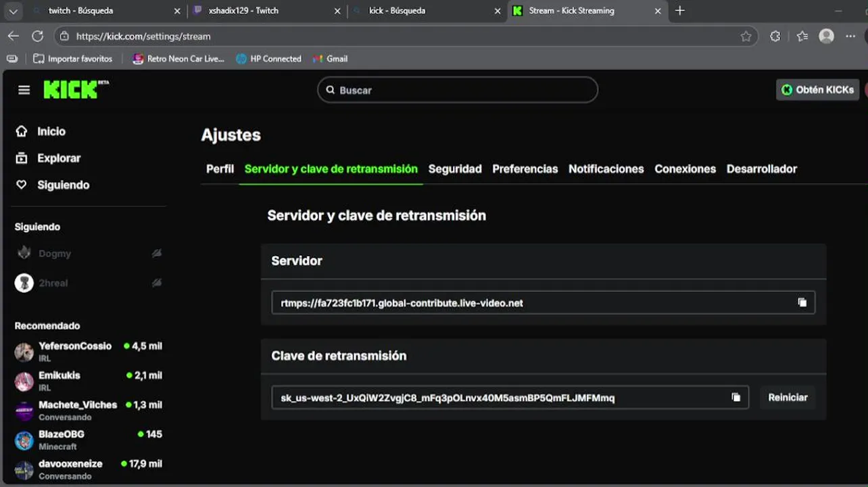Click the server URL field
This screenshot has width=868, height=487.
tap(544, 302)
